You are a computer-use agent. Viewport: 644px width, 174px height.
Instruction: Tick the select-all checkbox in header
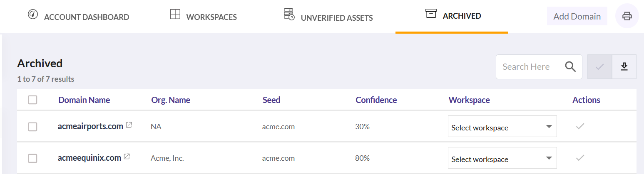click(x=32, y=100)
